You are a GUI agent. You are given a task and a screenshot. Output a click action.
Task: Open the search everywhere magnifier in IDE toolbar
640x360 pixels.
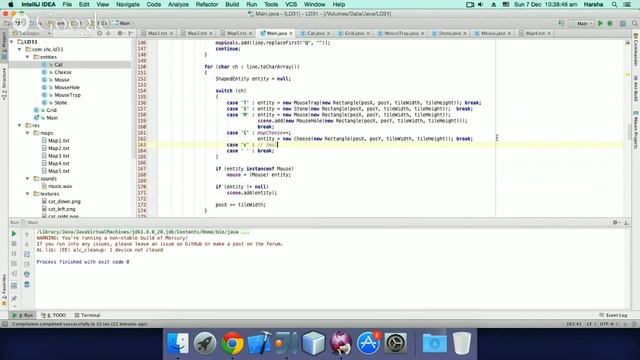635,24
